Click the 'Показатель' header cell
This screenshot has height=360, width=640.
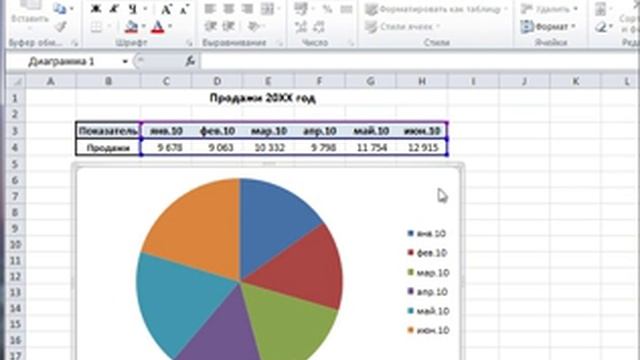tap(108, 131)
